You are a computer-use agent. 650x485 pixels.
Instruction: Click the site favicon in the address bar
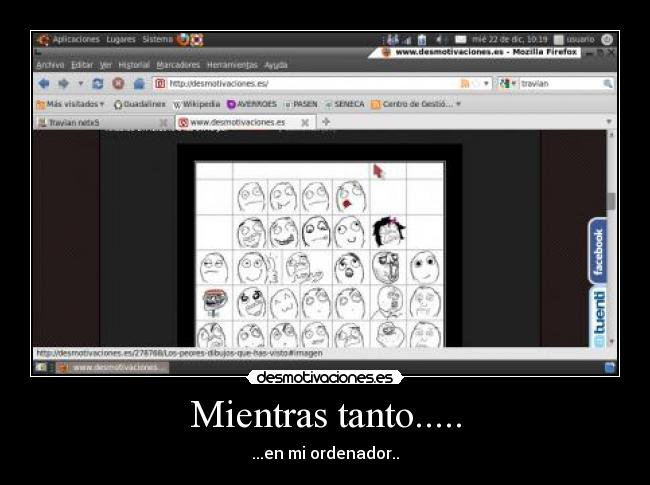(160, 84)
